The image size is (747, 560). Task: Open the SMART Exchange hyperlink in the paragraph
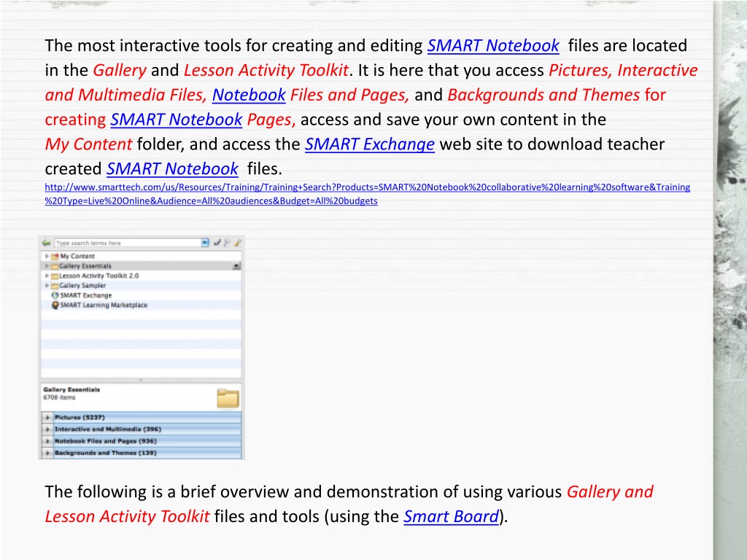(370, 144)
